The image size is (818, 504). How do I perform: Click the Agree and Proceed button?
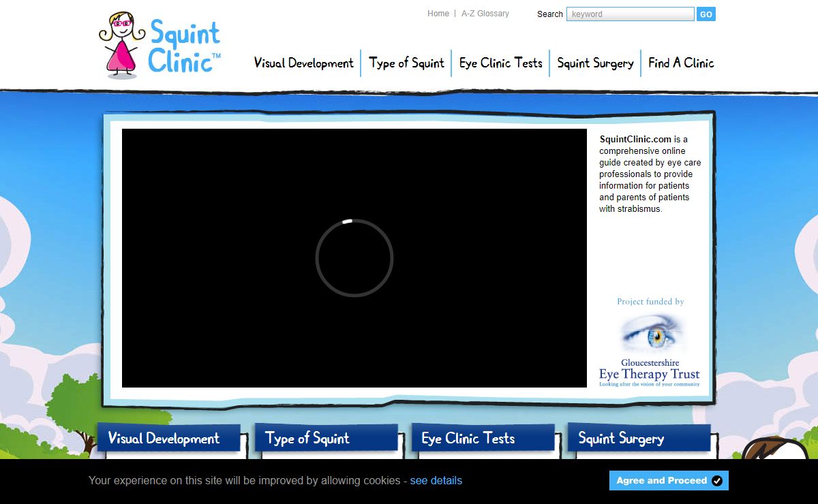[x=669, y=481]
